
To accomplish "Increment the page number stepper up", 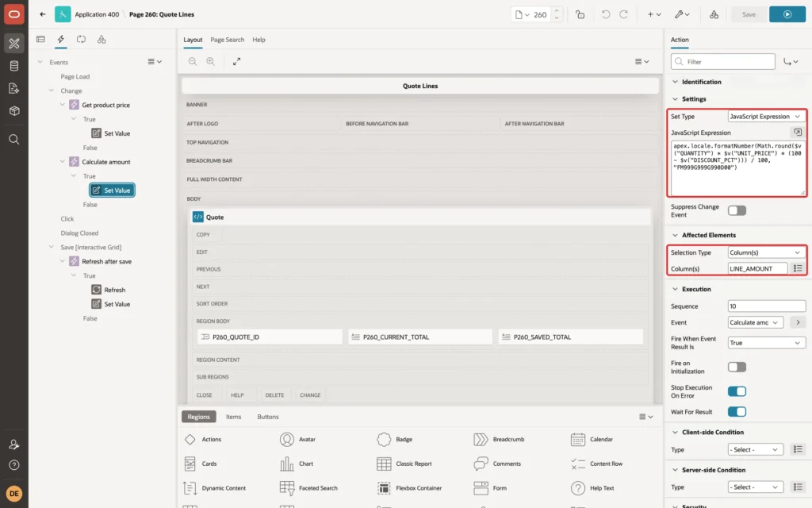I will click(556, 10).
